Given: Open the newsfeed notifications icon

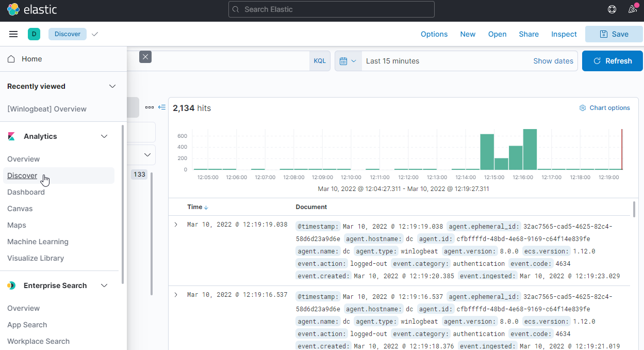Looking at the screenshot, I should click(633, 9).
